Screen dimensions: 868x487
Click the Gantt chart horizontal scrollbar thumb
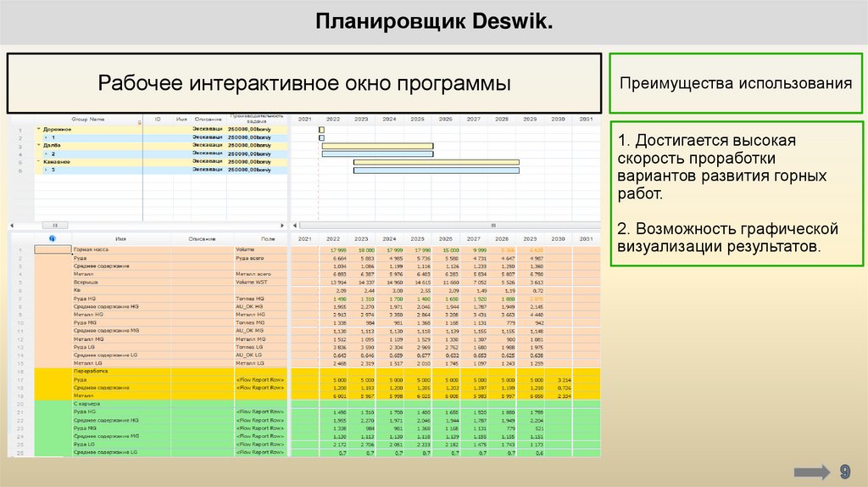[x=451, y=226]
